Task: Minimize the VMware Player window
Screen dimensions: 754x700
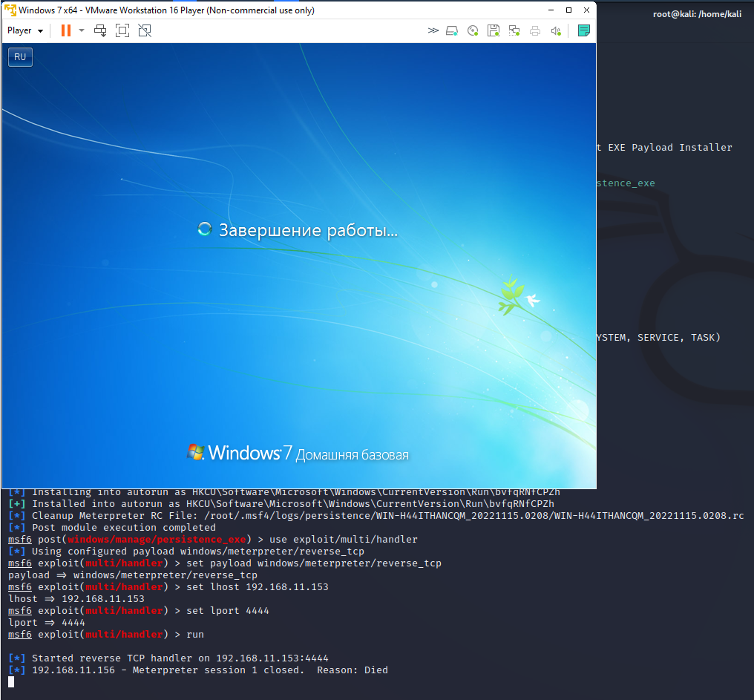Action: point(551,10)
